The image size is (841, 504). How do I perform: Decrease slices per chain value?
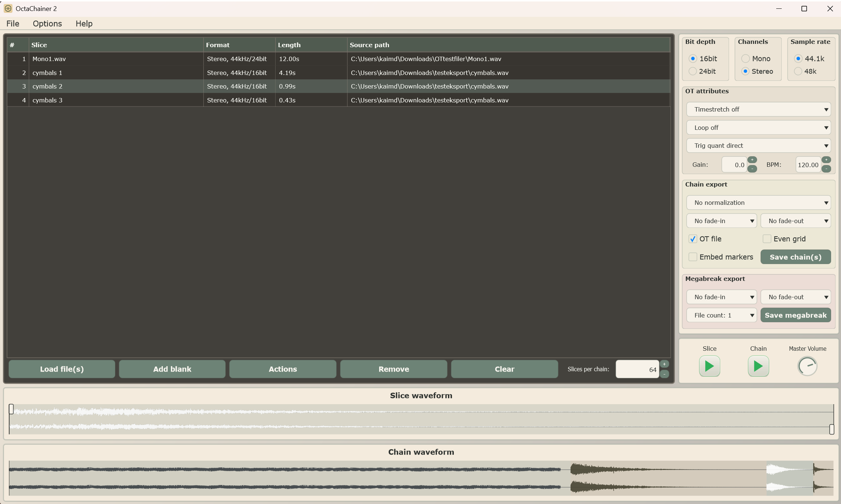(x=664, y=374)
